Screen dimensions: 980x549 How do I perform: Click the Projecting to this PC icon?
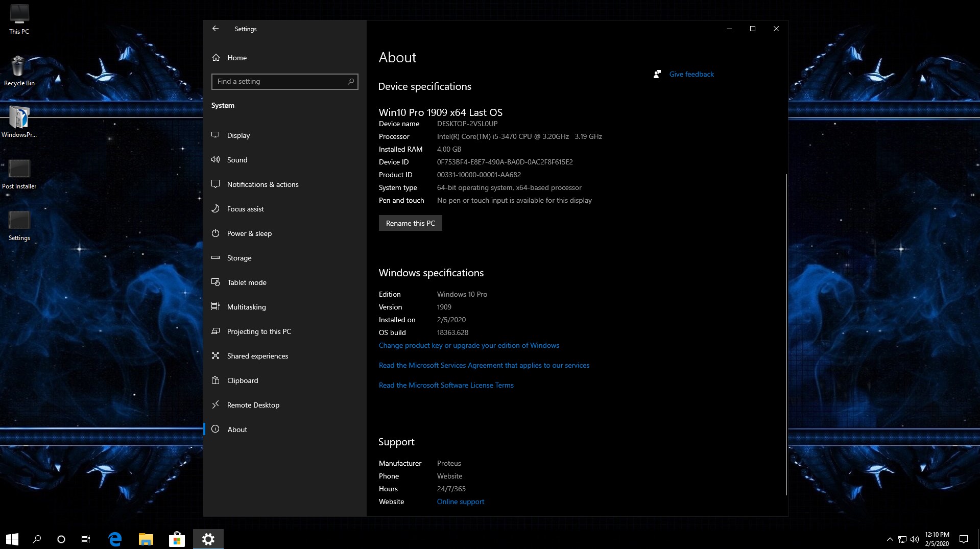(x=216, y=331)
